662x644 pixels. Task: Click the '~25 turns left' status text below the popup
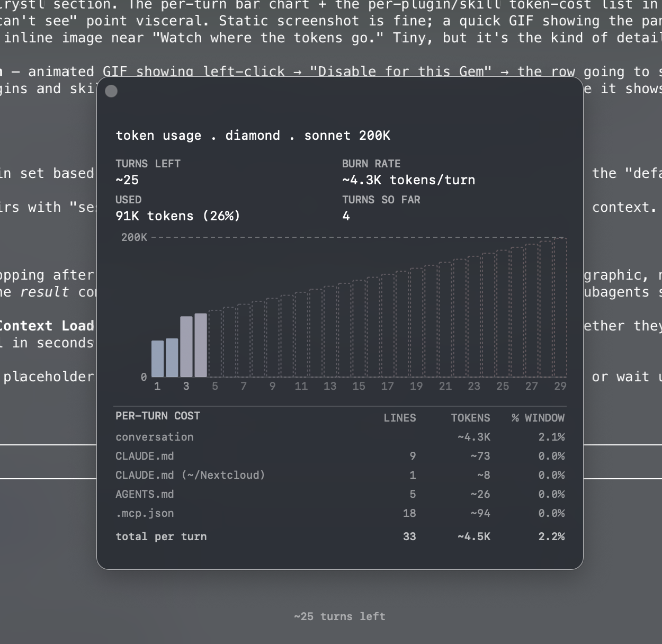pos(340,616)
